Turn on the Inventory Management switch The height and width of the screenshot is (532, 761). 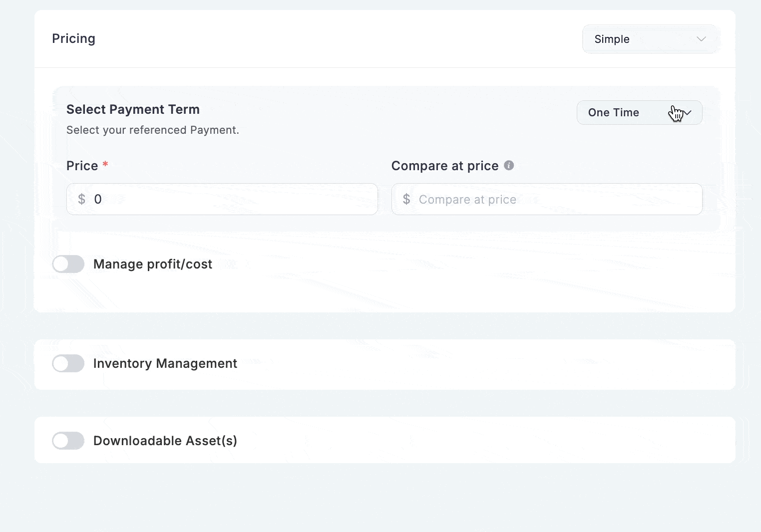(x=68, y=363)
